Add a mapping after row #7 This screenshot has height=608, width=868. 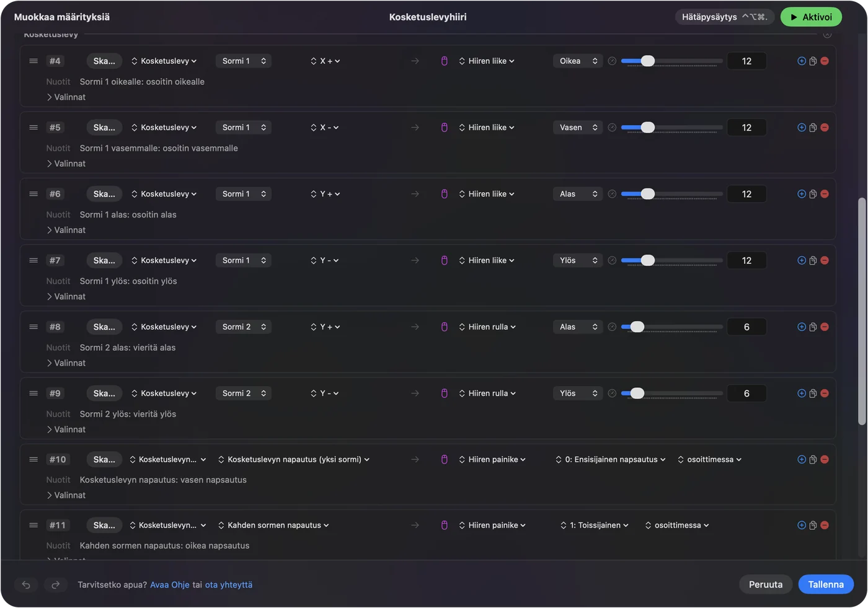click(x=802, y=260)
